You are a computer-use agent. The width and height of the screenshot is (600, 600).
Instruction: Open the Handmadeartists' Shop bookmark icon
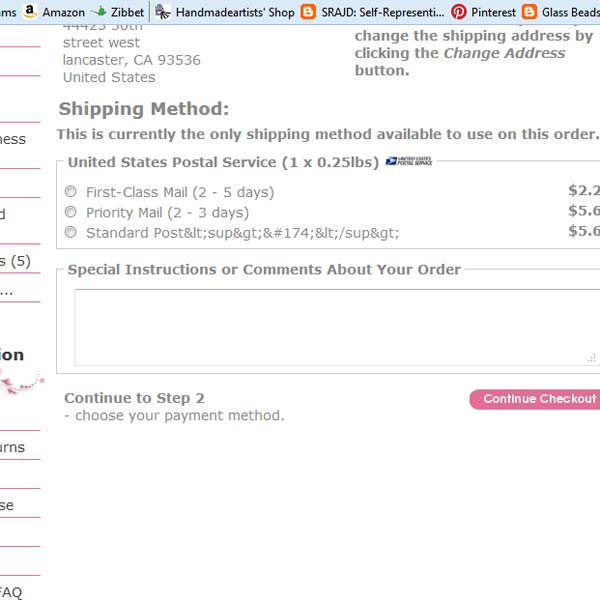[163, 12]
